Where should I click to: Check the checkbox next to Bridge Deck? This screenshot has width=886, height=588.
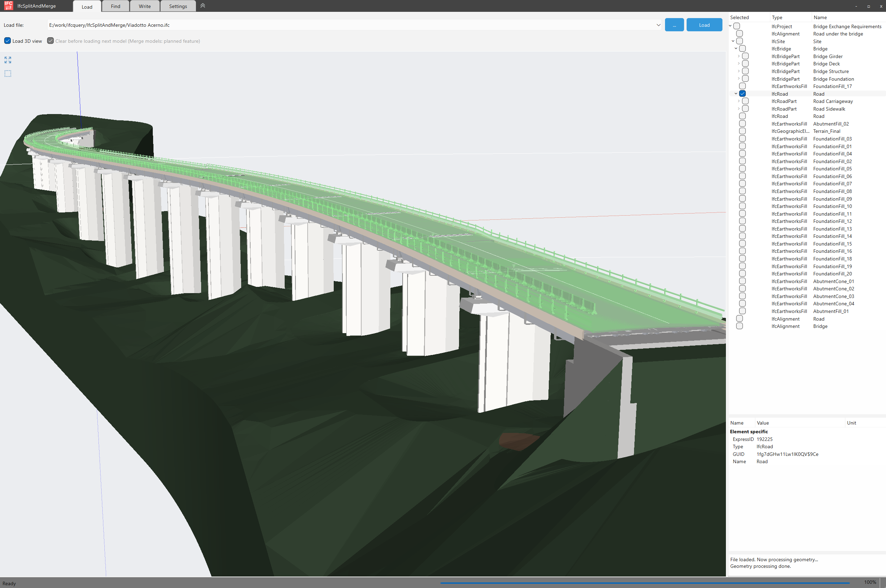745,63
